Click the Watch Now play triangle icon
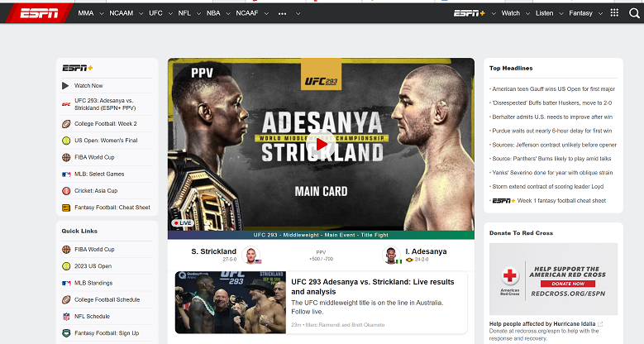Viewport: 644px width, 344px height. (66, 85)
